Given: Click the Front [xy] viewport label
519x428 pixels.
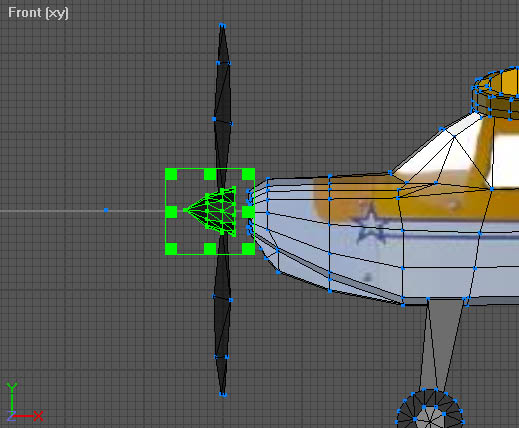Looking at the screenshot, I should pos(38,13).
